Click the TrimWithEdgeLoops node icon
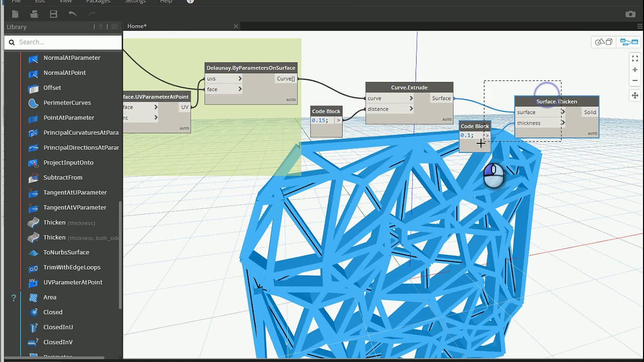The image size is (644, 362). tap(33, 268)
